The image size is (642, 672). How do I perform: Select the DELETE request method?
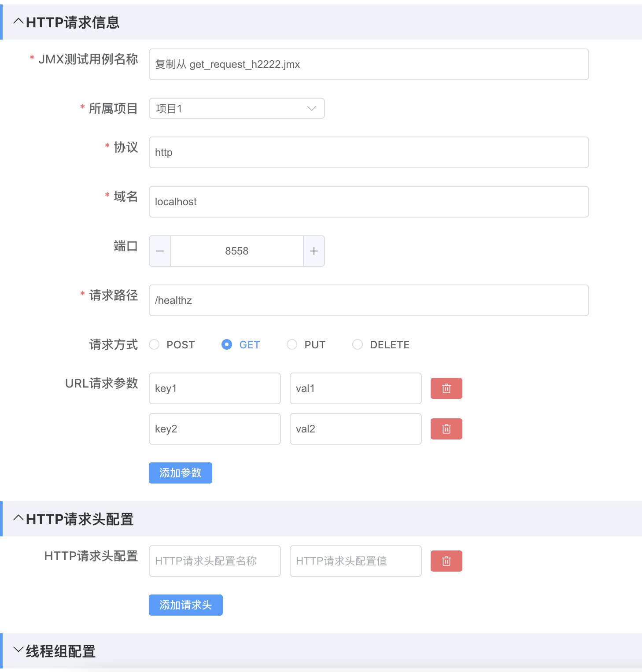click(x=381, y=344)
